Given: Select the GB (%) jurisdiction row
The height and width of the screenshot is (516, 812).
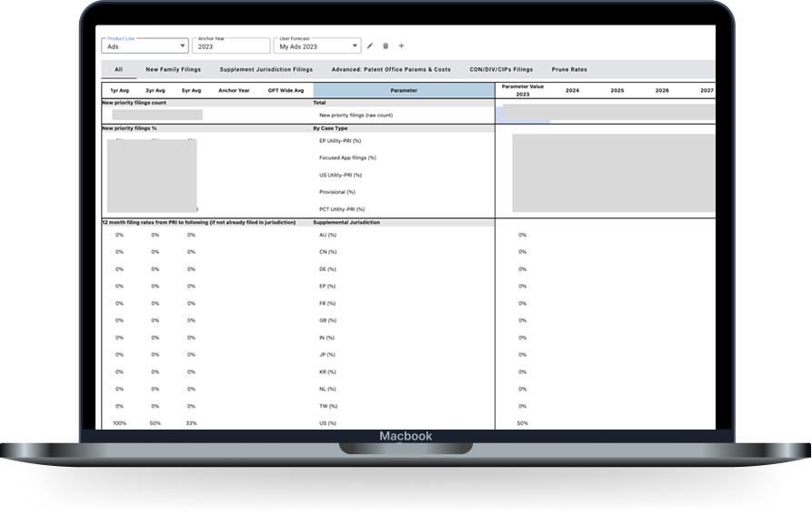Looking at the screenshot, I should [328, 320].
